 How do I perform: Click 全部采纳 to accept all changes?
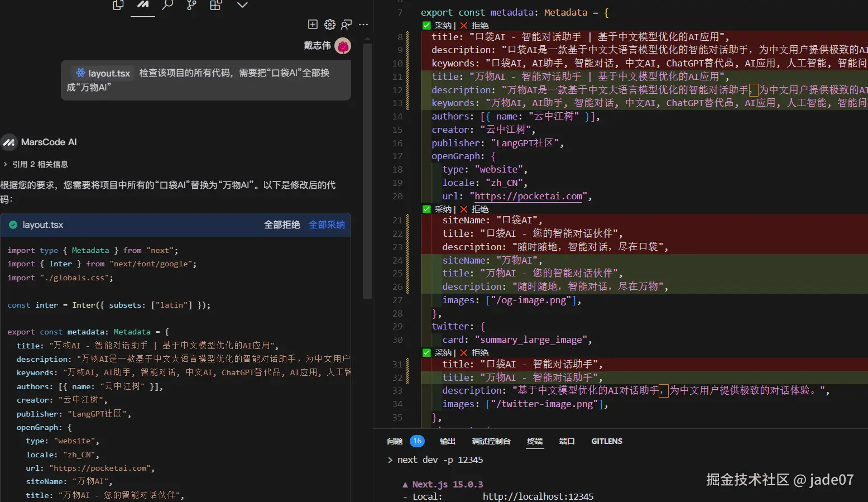click(x=327, y=224)
